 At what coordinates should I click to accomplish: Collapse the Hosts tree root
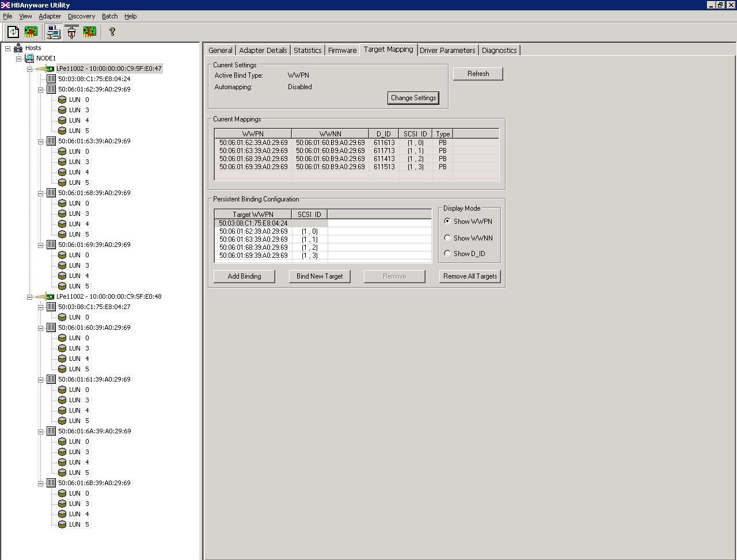[8, 48]
